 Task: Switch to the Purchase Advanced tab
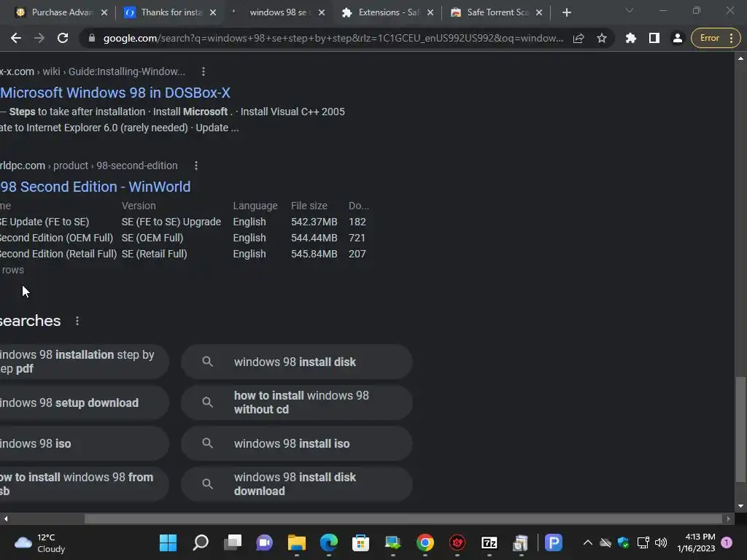[61, 12]
